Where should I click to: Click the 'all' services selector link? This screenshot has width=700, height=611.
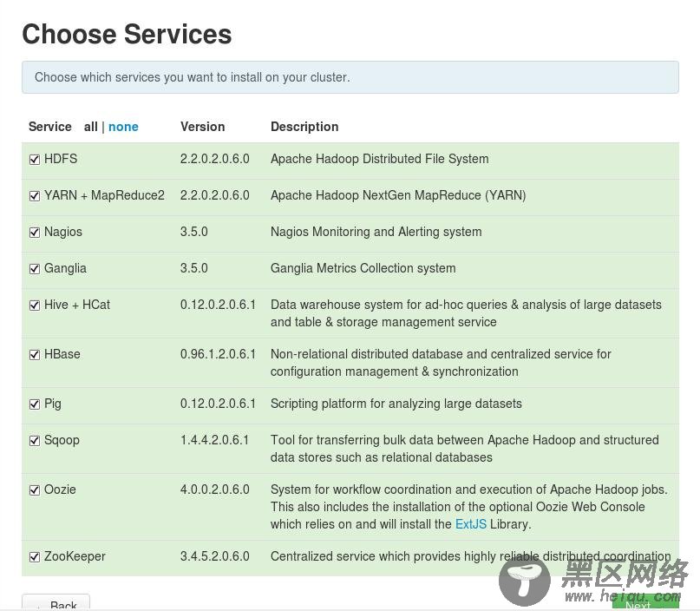point(90,127)
